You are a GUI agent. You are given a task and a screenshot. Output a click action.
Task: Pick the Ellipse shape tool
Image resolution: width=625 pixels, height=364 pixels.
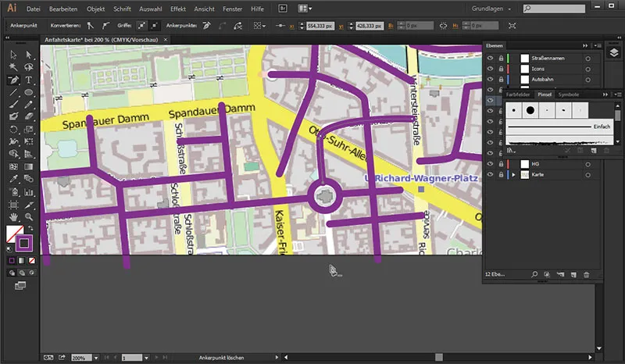[x=29, y=92]
